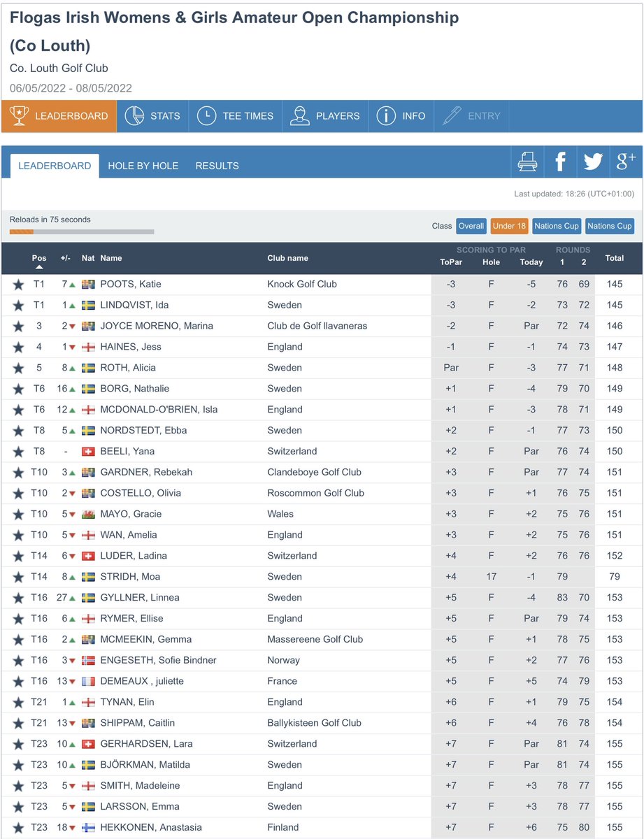644x839 pixels.
Task: Open player LINDQVIST, Ida
Action: (x=134, y=306)
